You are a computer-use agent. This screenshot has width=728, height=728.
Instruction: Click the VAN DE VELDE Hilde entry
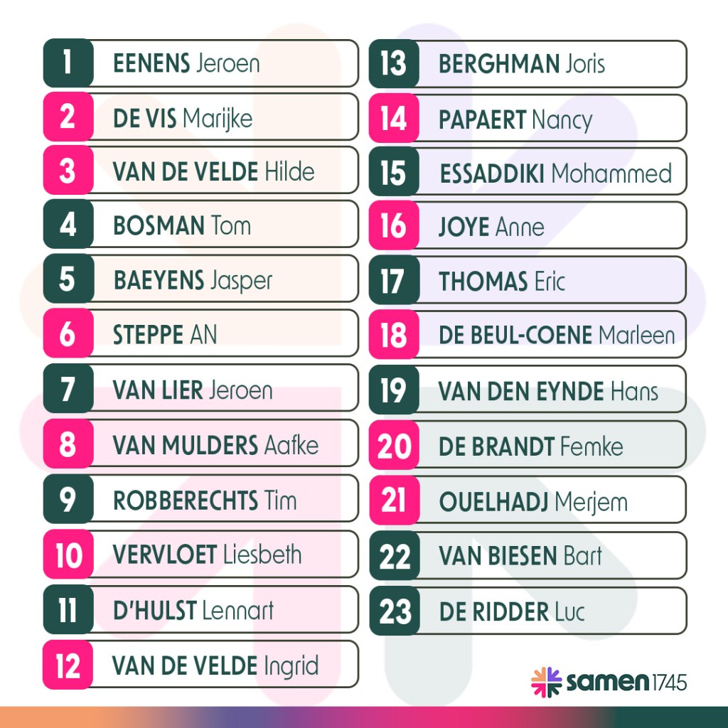point(213,171)
